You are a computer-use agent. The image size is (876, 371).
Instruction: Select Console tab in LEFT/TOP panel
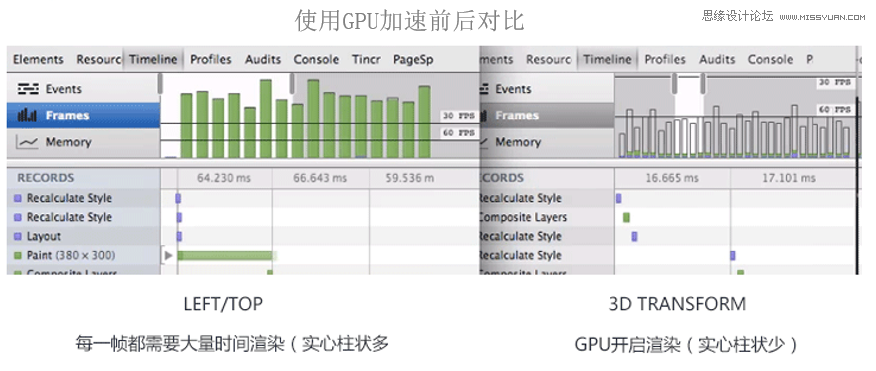(316, 59)
